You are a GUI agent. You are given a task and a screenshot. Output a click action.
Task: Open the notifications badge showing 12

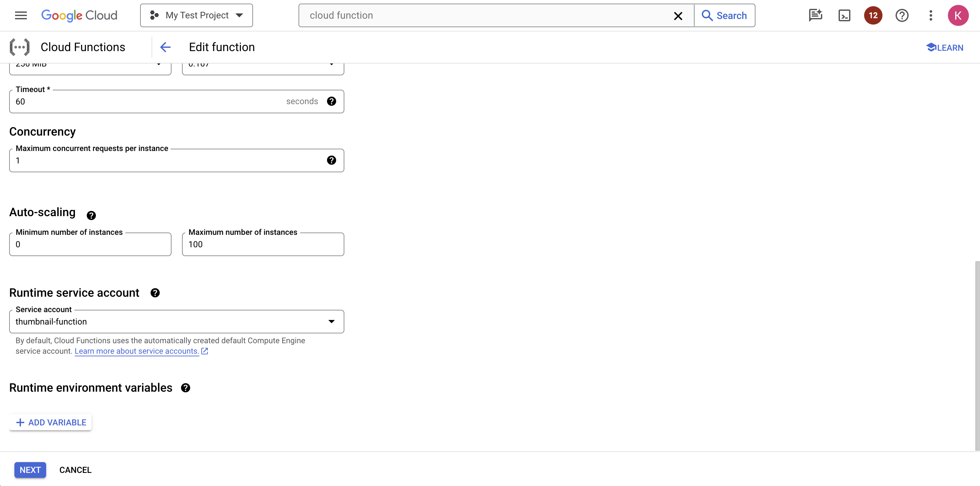tap(873, 15)
